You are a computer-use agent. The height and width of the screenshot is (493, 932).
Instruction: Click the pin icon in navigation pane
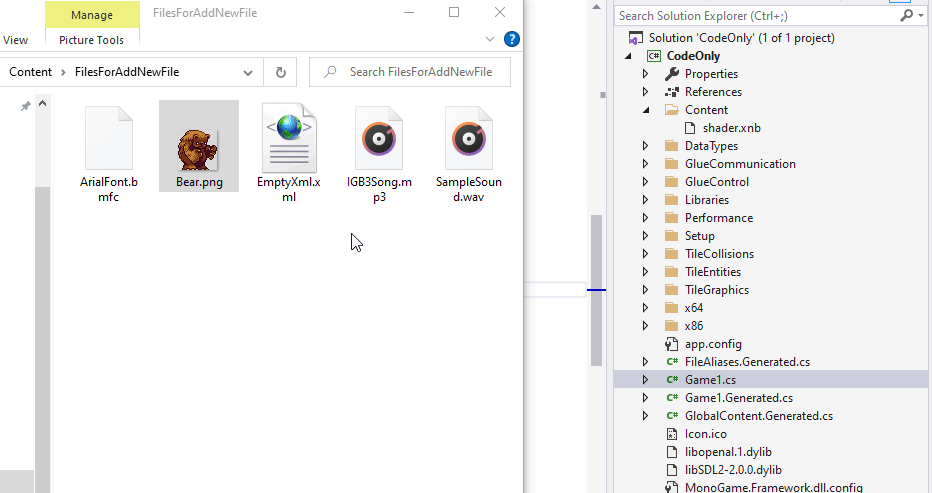(26, 107)
